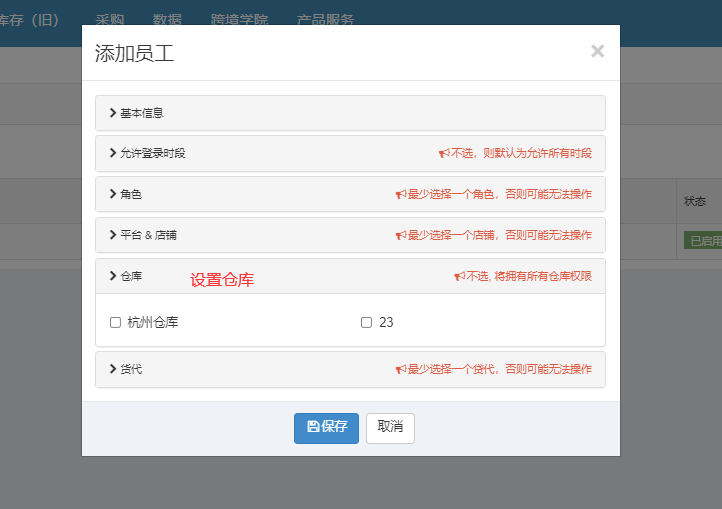
Task: Click megaphone icon in 角色 row
Action: 400,195
